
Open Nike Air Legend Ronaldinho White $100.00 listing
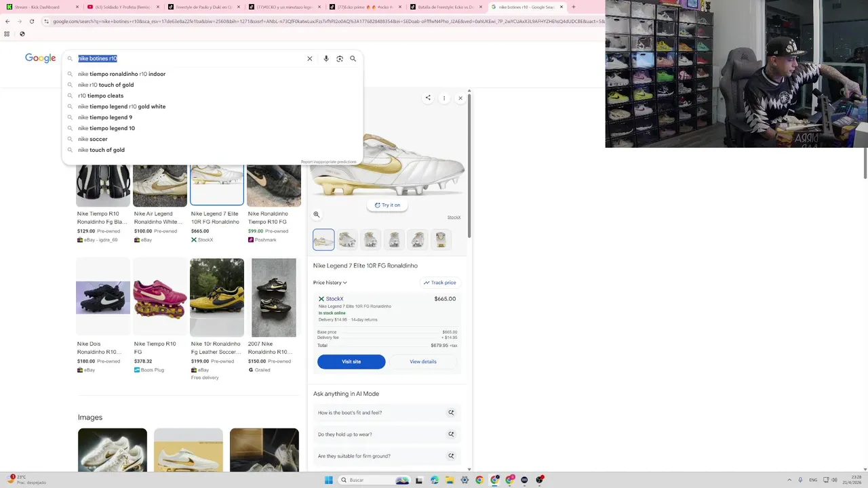159,203
